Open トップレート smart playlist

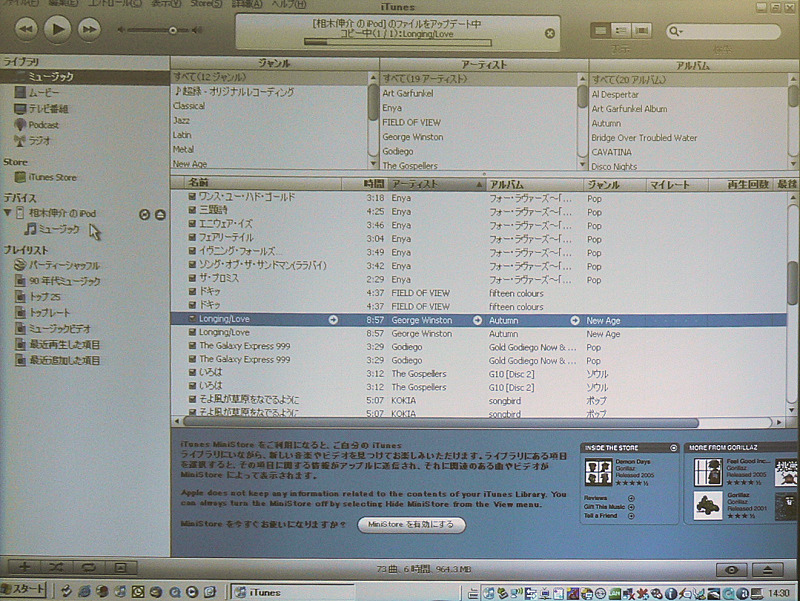click(49, 312)
